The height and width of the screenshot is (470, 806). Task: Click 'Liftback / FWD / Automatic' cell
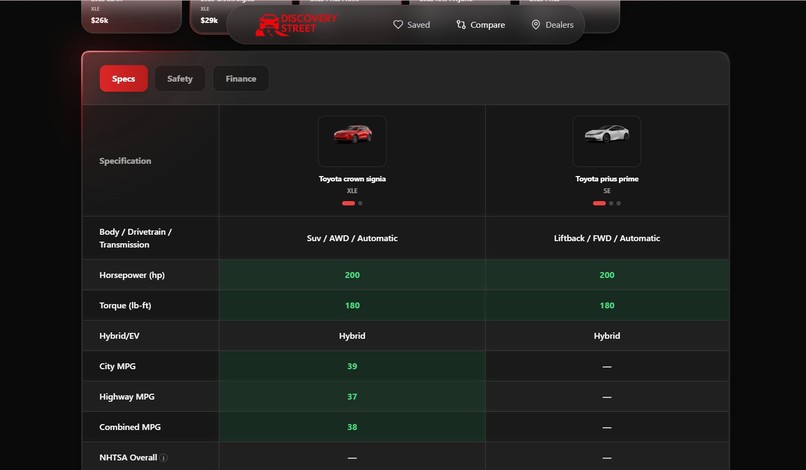[607, 238]
